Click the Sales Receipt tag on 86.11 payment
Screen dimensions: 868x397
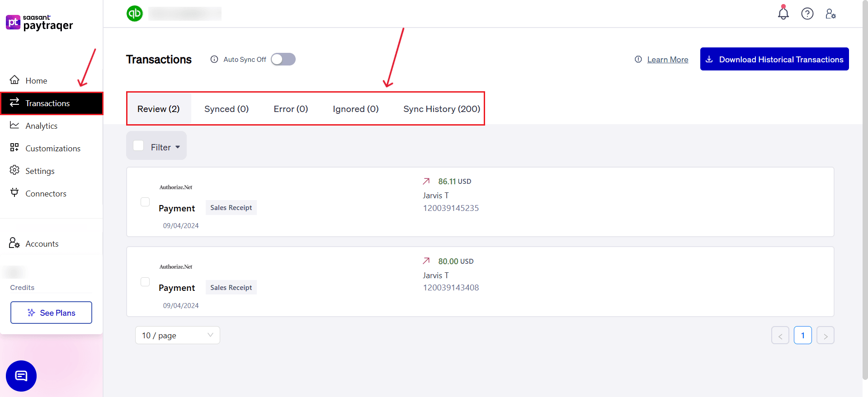[231, 207]
